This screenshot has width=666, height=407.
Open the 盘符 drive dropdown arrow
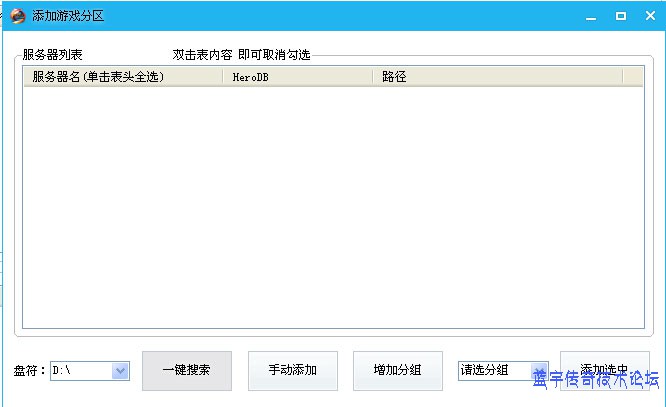point(120,371)
